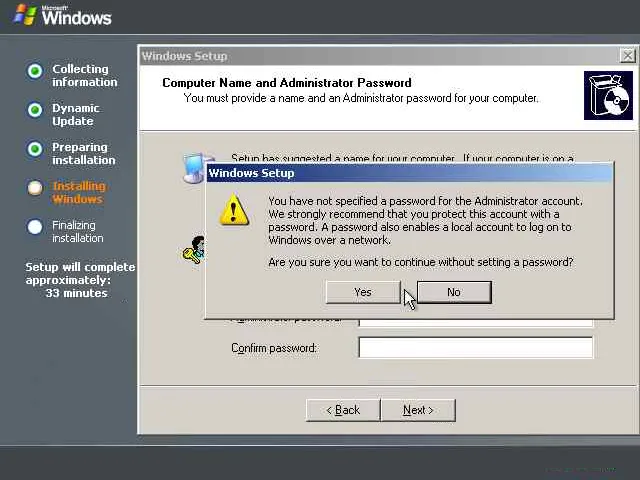640x480 pixels.
Task: Click the 'Finalizing installation' step label
Action: pos(78,231)
